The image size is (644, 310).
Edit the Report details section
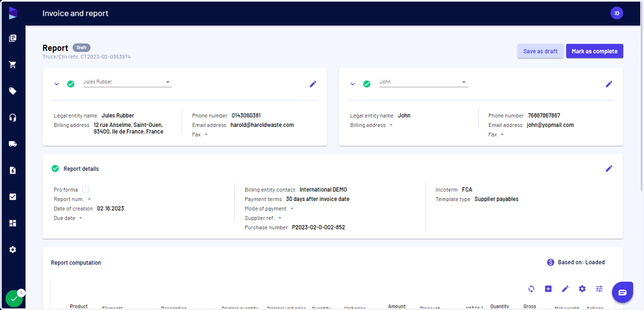[x=609, y=168]
